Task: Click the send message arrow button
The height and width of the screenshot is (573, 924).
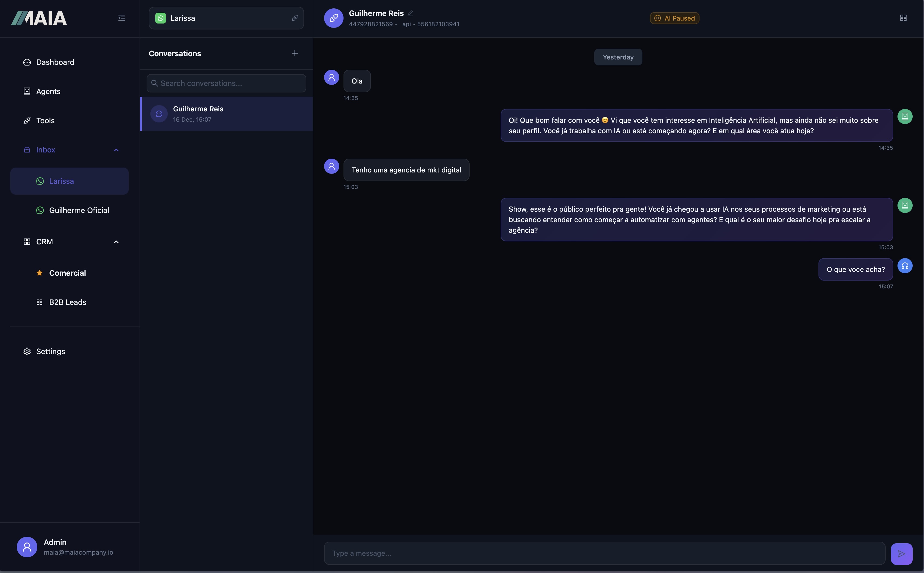Action: (901, 554)
